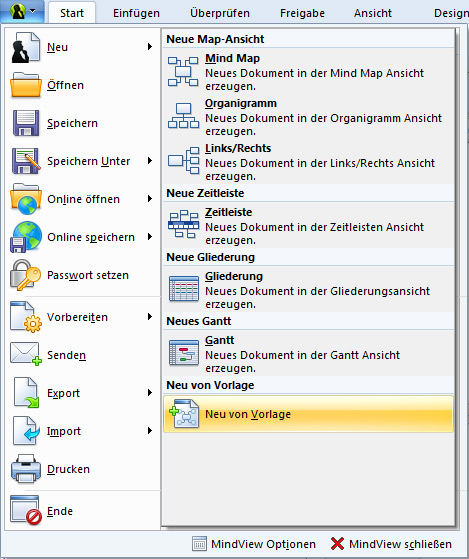Screen dimensions: 469x559
Task: Choose the Links/Rechts layout icon
Action: [183, 160]
